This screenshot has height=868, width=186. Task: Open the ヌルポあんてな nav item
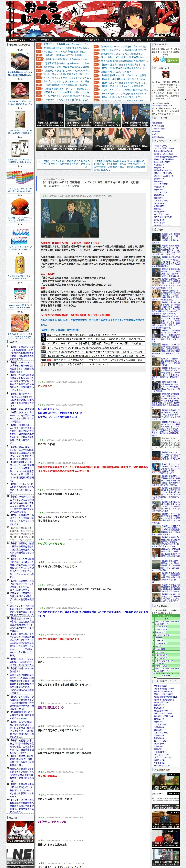[x=111, y=40]
